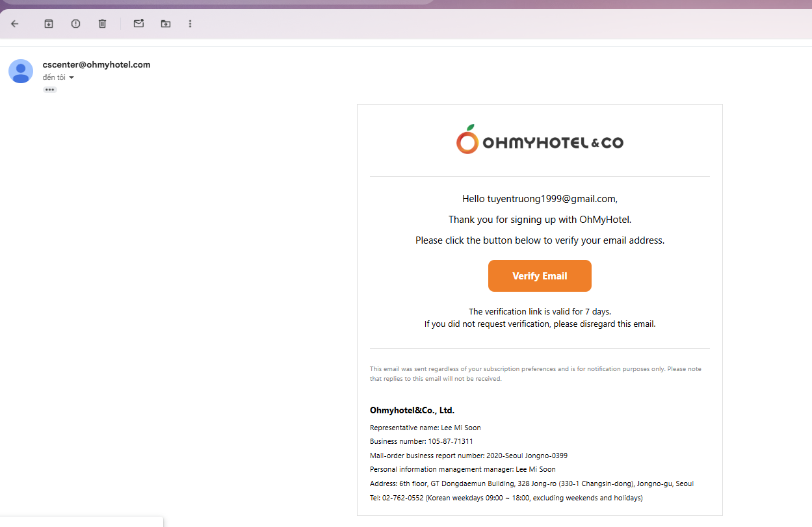Open the Move to folder icon
812x527 pixels.
click(x=166, y=24)
